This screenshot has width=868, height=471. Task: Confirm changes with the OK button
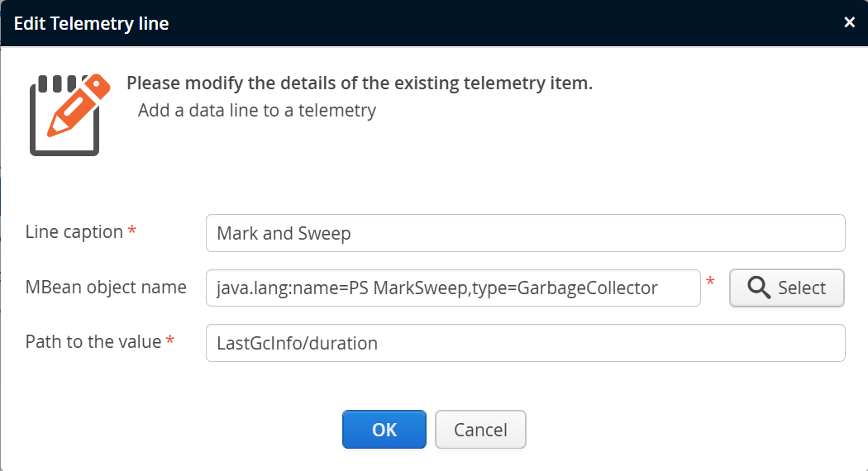384,430
